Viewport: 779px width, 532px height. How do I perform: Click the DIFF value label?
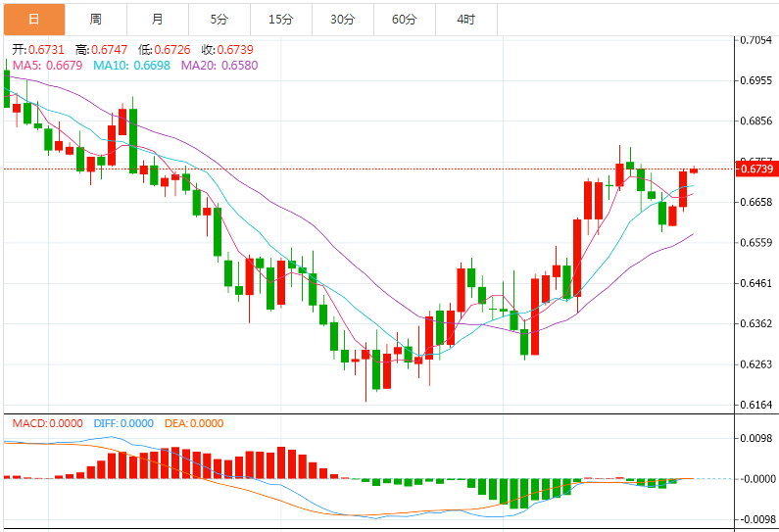(123, 423)
